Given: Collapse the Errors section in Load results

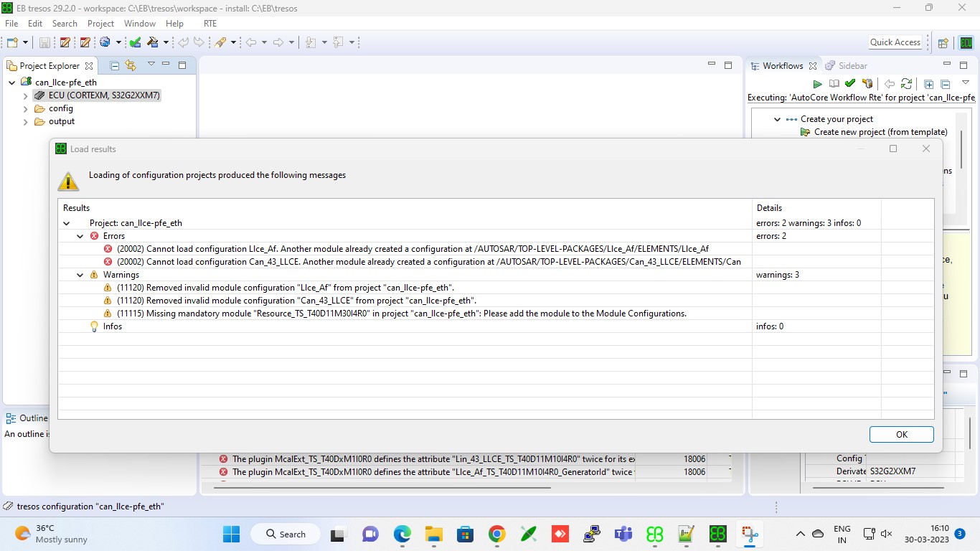Looking at the screenshot, I should tap(80, 235).
